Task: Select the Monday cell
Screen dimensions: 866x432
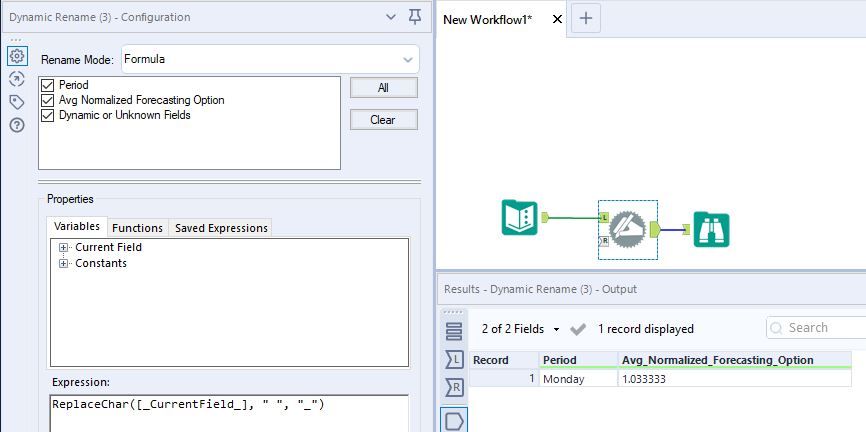Action: coord(578,379)
